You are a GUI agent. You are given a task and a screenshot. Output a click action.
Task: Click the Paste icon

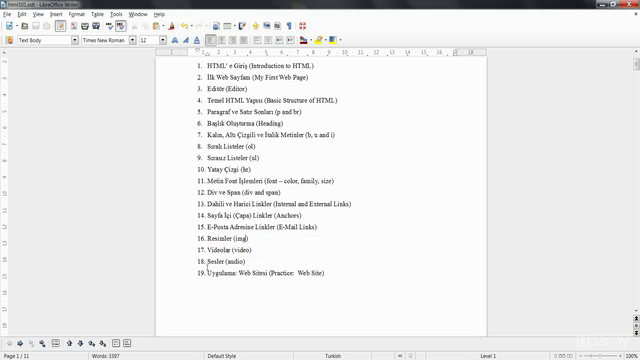(156, 26)
